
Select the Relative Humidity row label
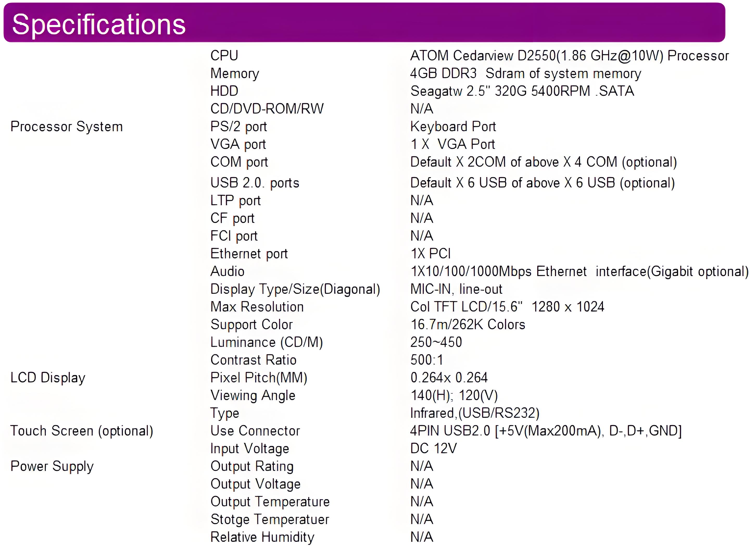tap(262, 537)
